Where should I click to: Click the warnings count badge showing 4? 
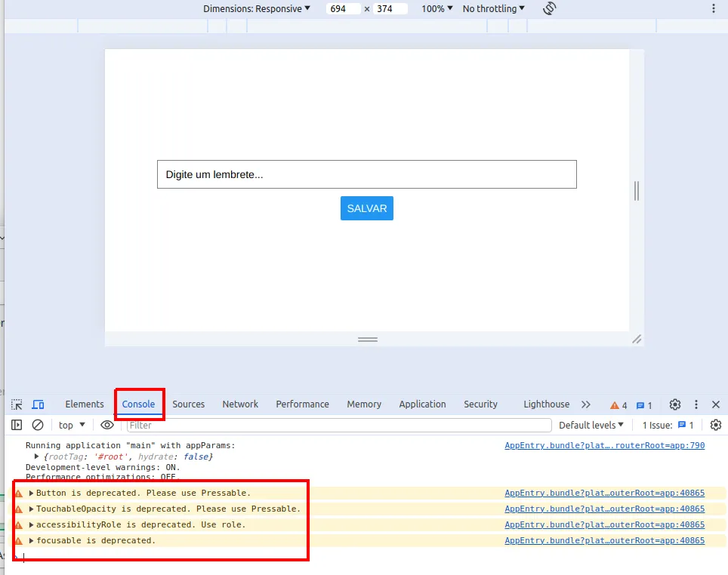[618, 405]
